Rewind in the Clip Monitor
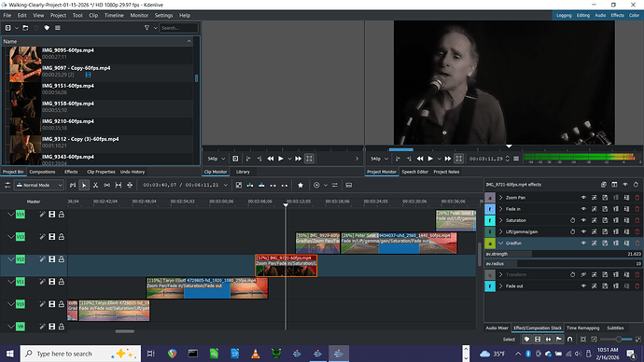 [x=271, y=159]
